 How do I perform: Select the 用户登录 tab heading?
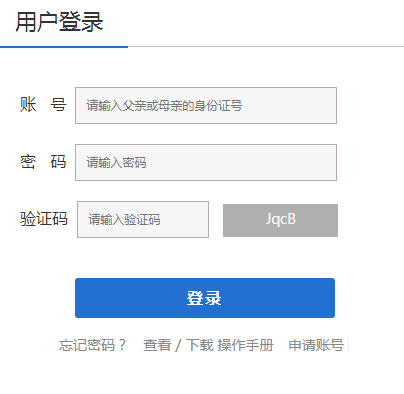(59, 22)
